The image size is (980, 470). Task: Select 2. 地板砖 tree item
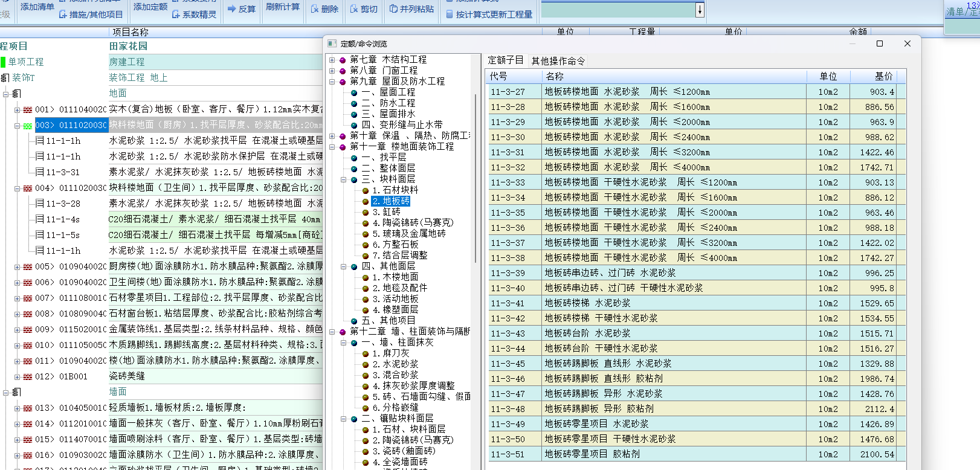(391, 201)
